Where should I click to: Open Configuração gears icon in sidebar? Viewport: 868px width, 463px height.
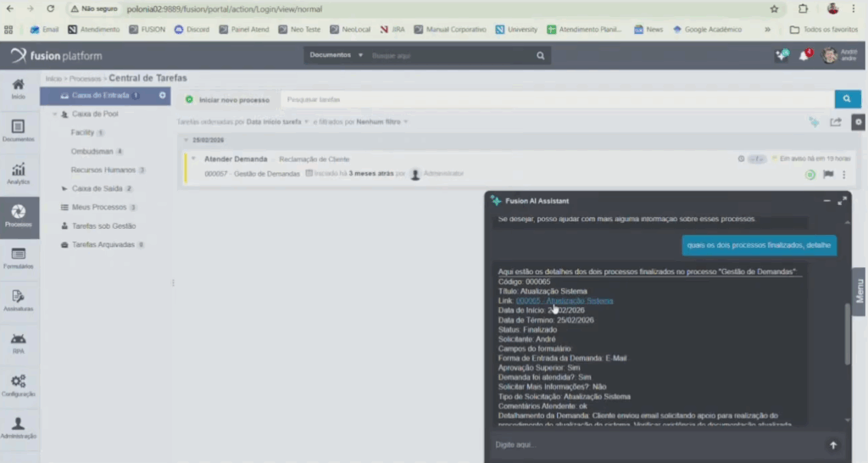(18, 384)
